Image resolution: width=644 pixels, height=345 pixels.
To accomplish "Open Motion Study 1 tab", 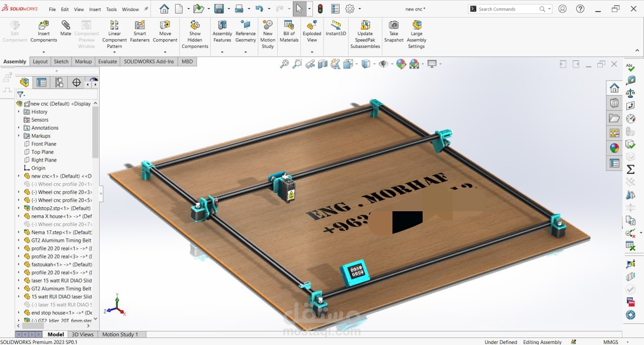I will click(x=120, y=334).
